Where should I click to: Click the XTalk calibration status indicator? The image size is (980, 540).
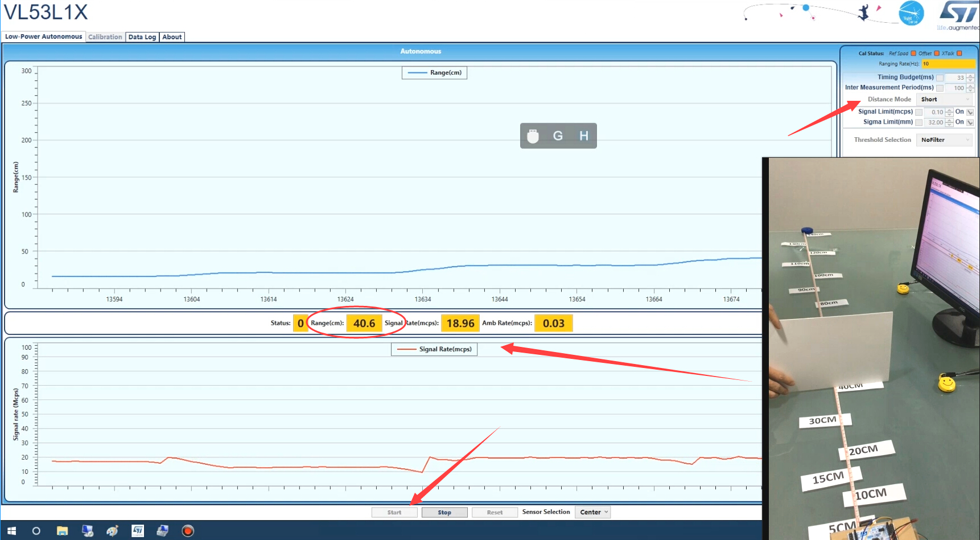tap(960, 54)
